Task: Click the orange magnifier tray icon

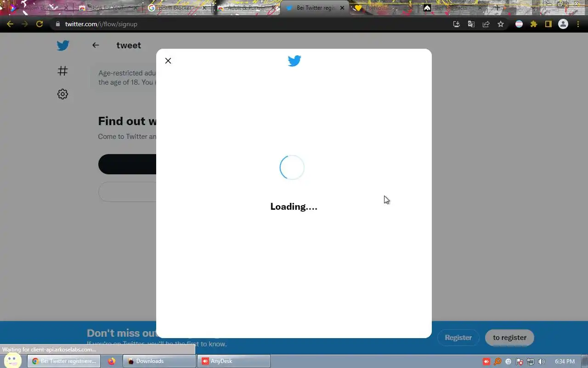Action: pos(498,362)
